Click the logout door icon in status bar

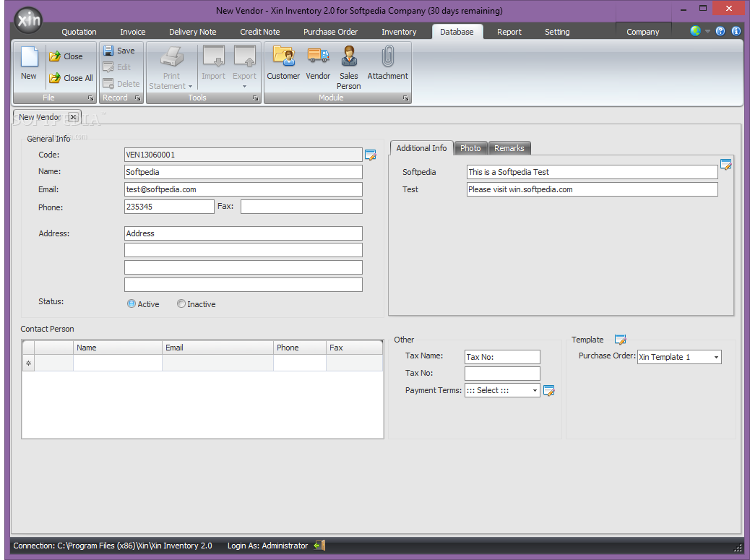point(319,545)
